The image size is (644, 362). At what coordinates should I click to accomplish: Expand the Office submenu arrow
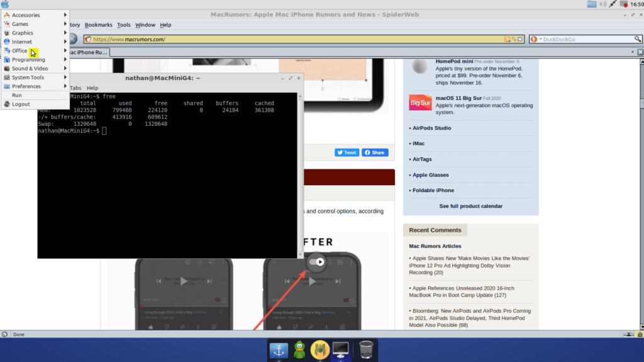tap(65, 50)
